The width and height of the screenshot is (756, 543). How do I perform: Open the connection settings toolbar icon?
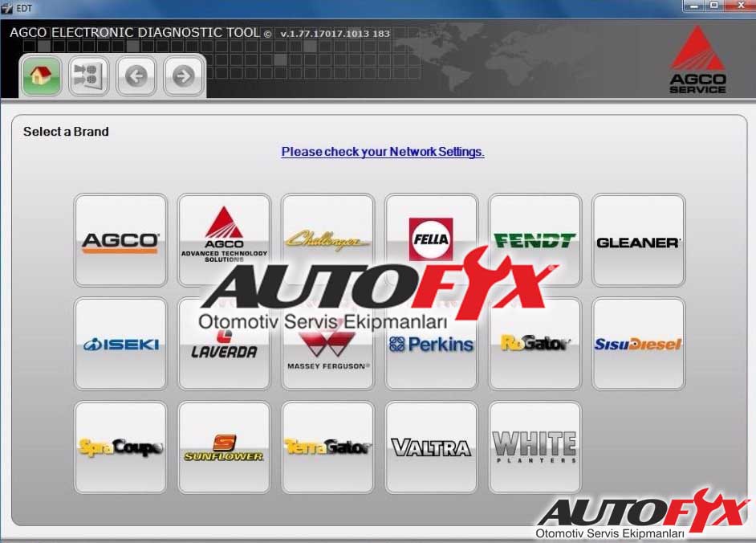pos(89,77)
